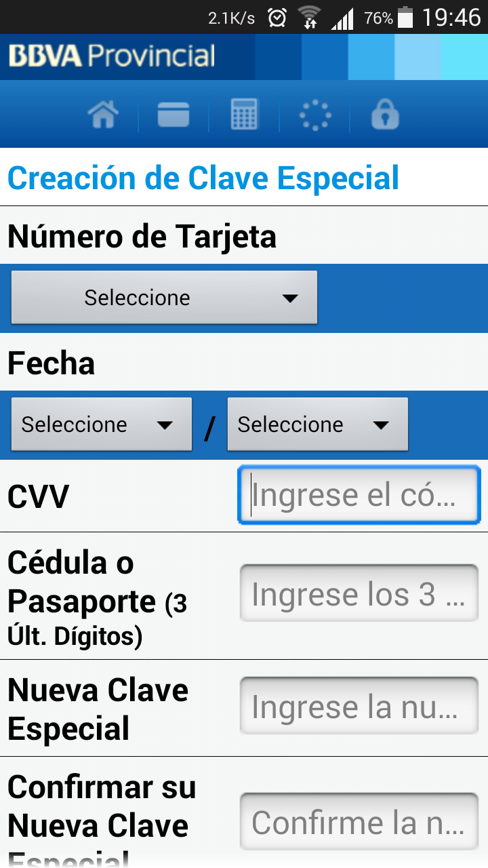Tap the Creación de Clave Especial heading
Viewport: 488px width, 868px height.
203,178
